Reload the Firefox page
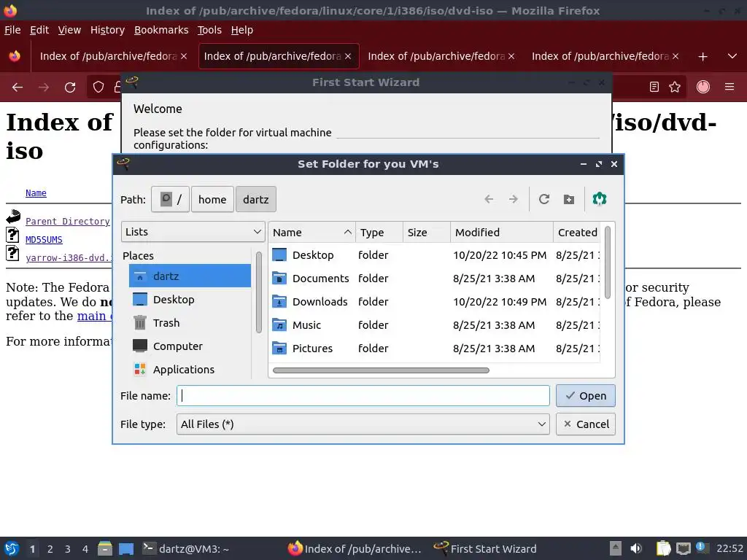Viewport: 747px width, 560px height. pos(70,87)
